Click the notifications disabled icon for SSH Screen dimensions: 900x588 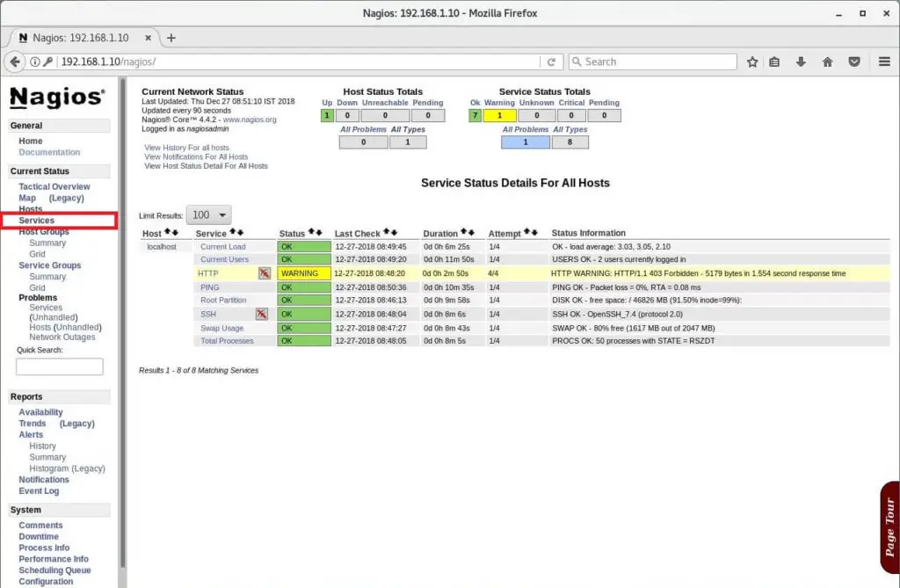(x=261, y=314)
